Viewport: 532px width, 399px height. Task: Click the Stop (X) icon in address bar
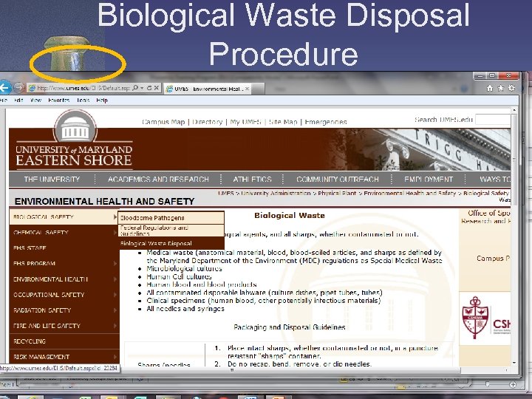[156, 88]
